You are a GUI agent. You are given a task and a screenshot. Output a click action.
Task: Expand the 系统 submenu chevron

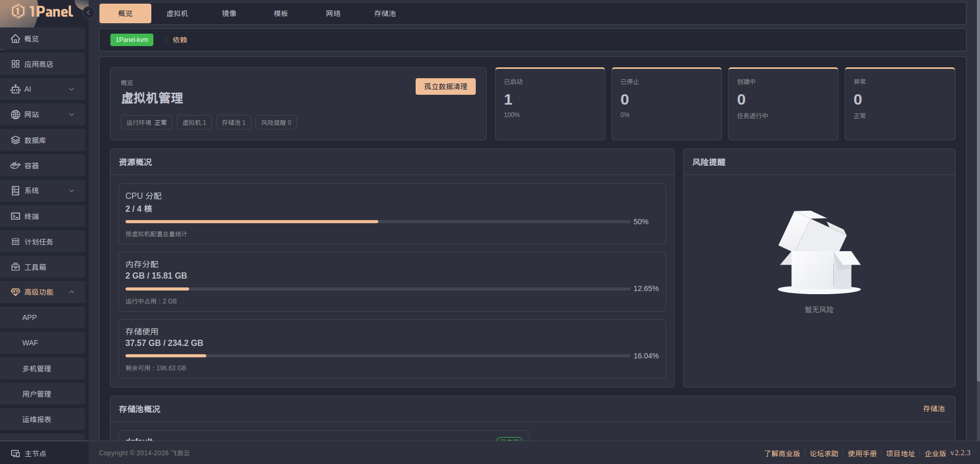72,191
